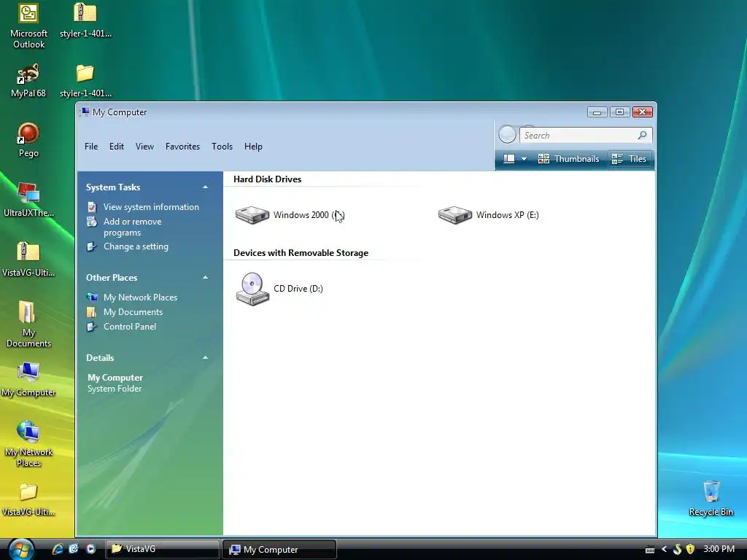This screenshot has width=747, height=560.
Task: Select UltraUXThe... desktop icon
Action: [x=28, y=200]
